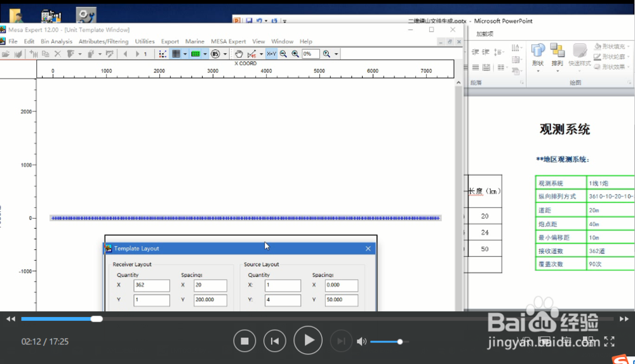Open the Edit menu
Viewport: 635px width, 364px height.
[29, 41]
